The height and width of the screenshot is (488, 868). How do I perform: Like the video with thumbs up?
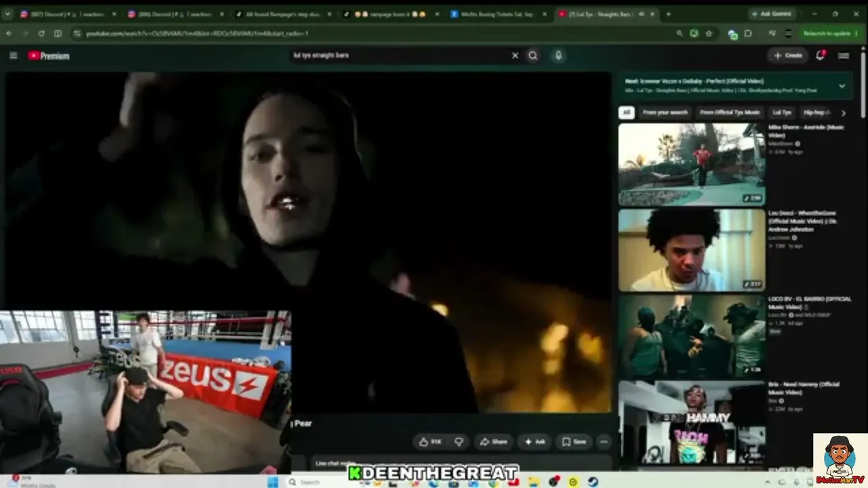(431, 442)
